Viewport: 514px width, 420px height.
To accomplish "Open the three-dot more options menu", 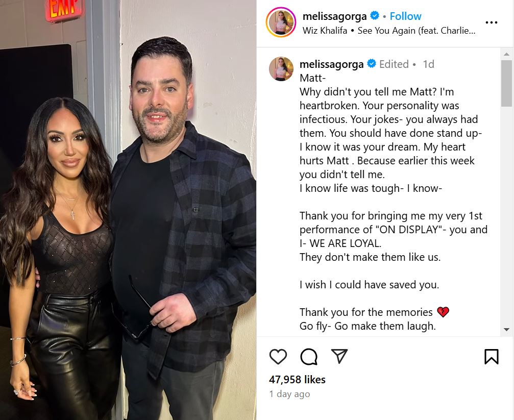I will (491, 22).
